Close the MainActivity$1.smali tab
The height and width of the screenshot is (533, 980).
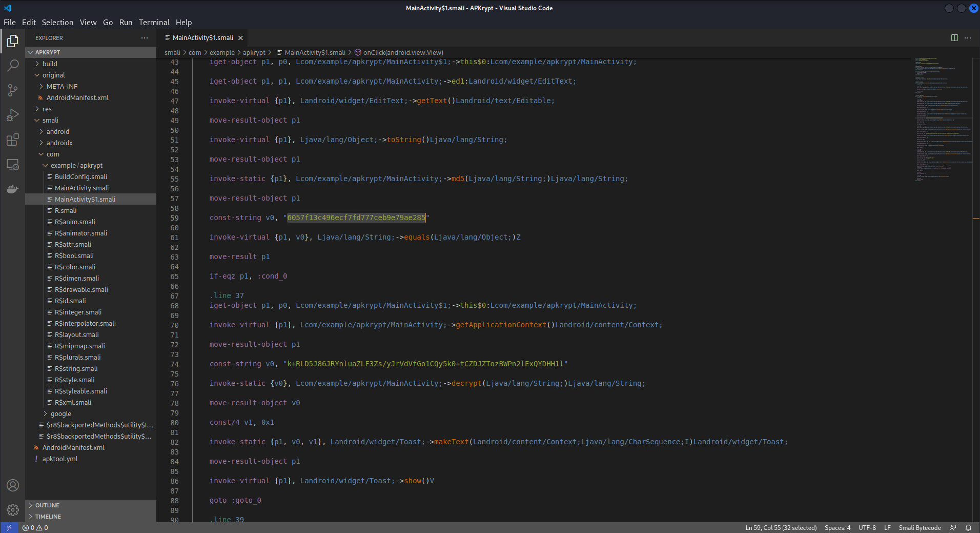coord(240,38)
